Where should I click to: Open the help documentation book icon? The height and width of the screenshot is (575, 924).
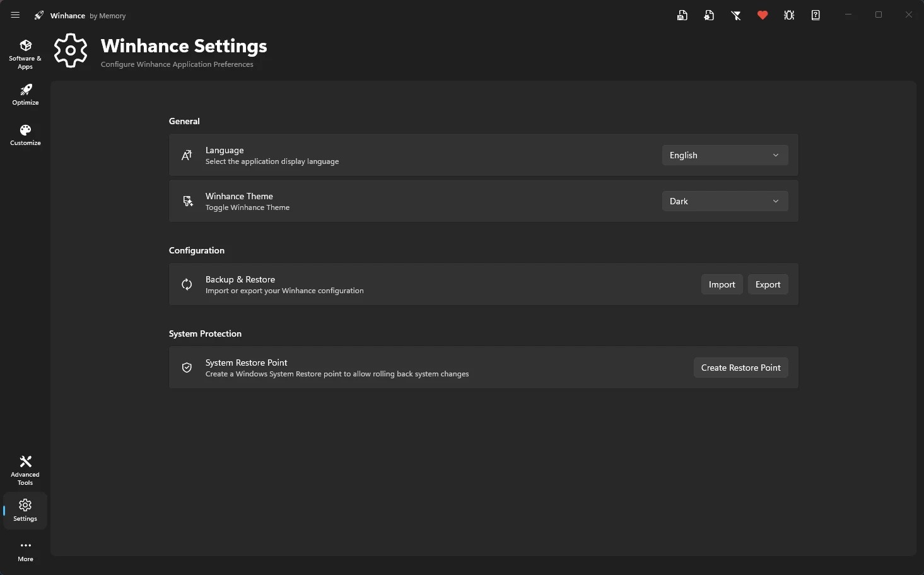tap(816, 15)
